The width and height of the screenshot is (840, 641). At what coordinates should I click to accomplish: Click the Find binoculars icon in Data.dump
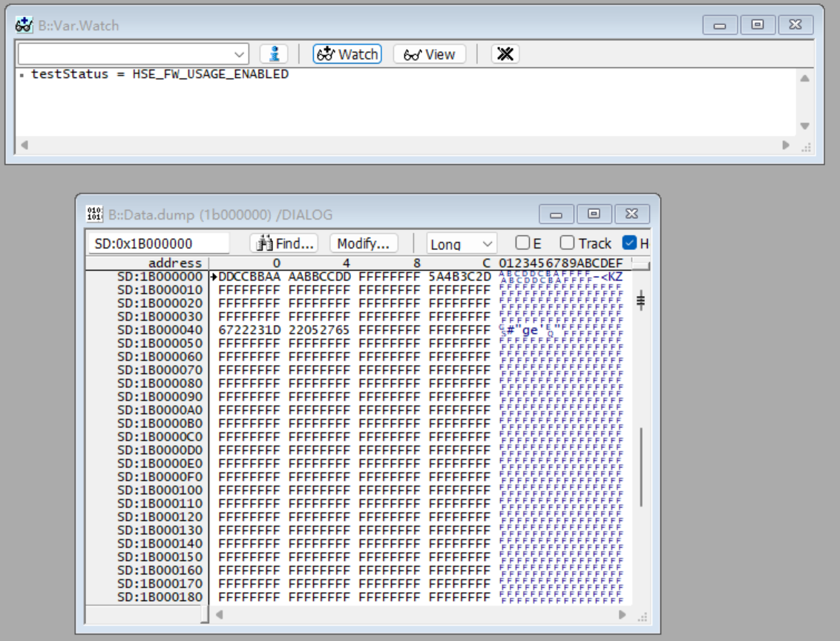click(263, 243)
